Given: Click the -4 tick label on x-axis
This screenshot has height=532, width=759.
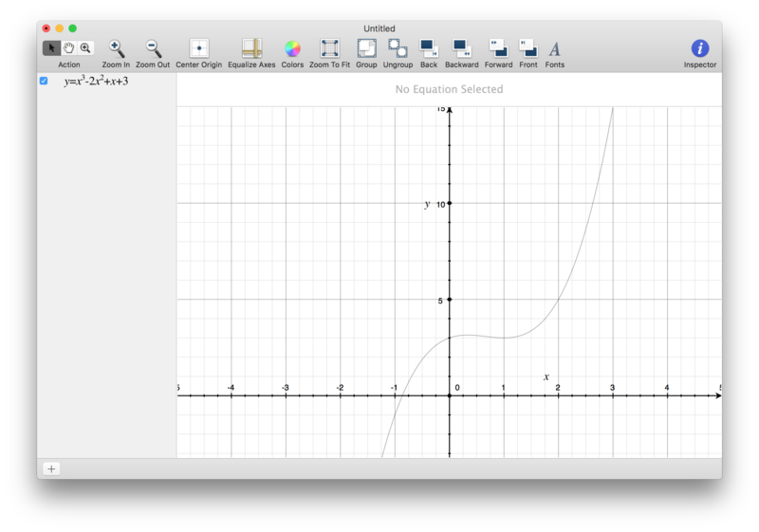Looking at the screenshot, I should pyautogui.click(x=231, y=388).
